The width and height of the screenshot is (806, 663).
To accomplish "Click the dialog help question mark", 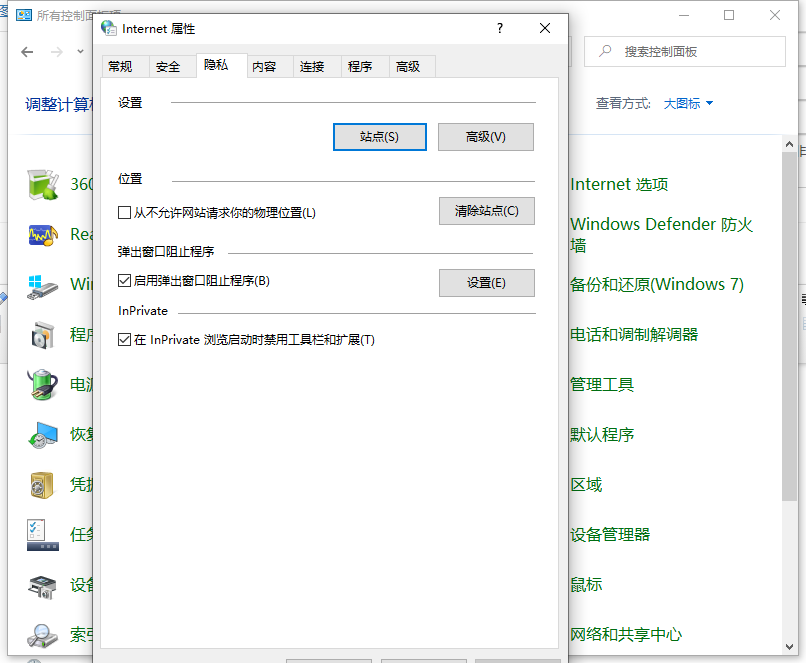I will pyautogui.click(x=500, y=29).
